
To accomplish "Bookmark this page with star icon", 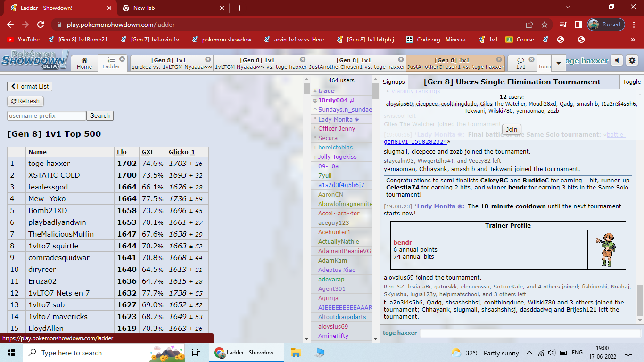I will coord(545,25).
